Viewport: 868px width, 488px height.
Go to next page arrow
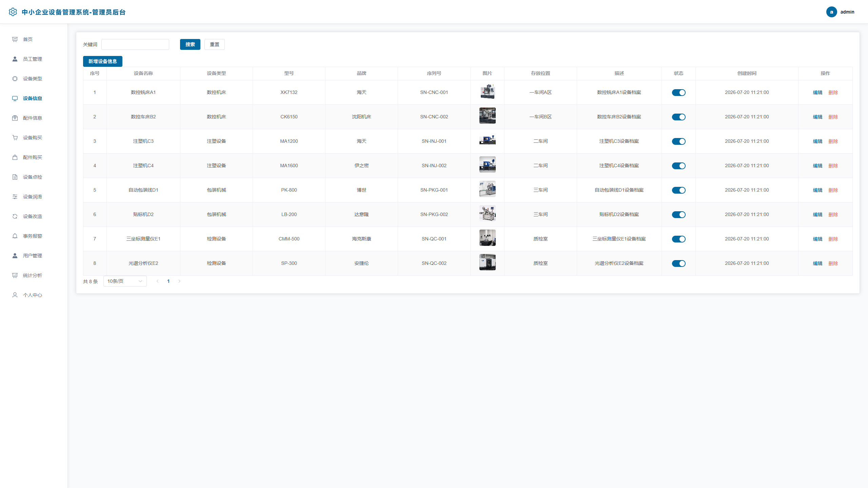179,281
